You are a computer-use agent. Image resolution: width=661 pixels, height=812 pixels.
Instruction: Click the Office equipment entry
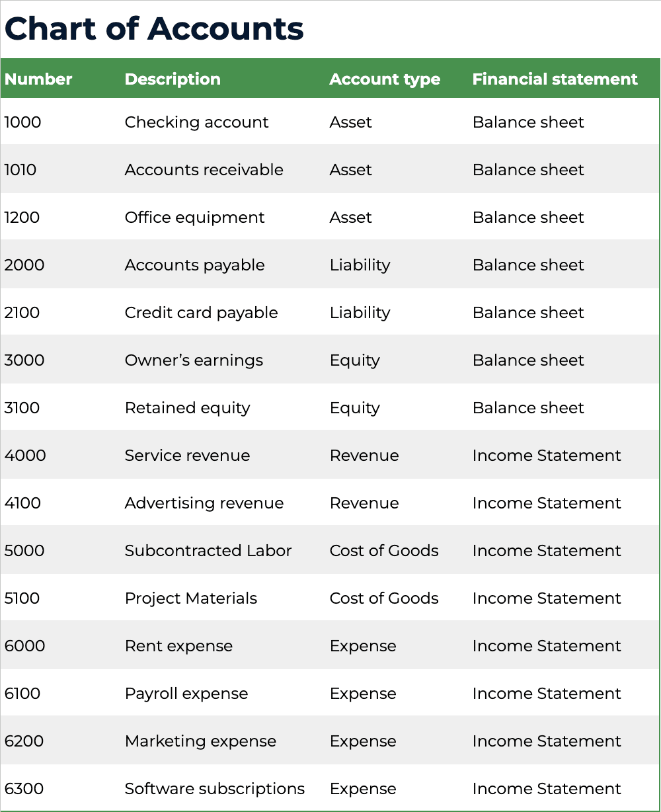[x=194, y=218]
